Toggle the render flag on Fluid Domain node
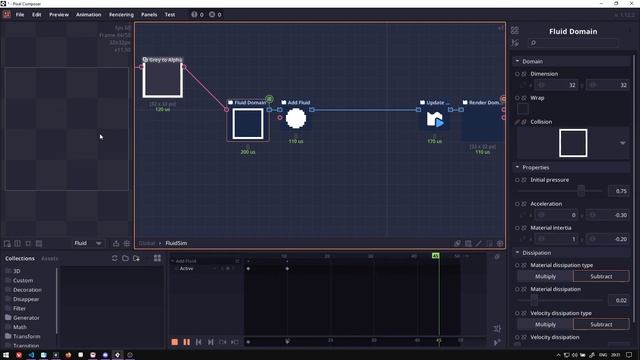640x360 pixels. [269, 99]
